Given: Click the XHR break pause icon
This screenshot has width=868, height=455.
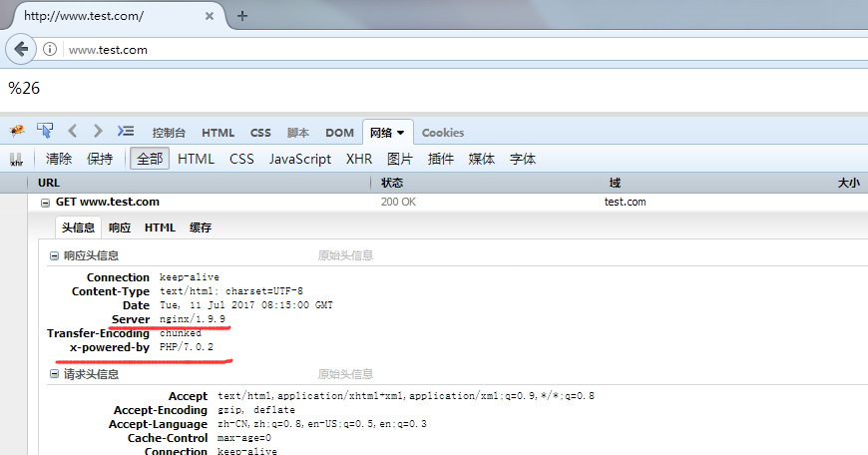Looking at the screenshot, I should [17, 159].
